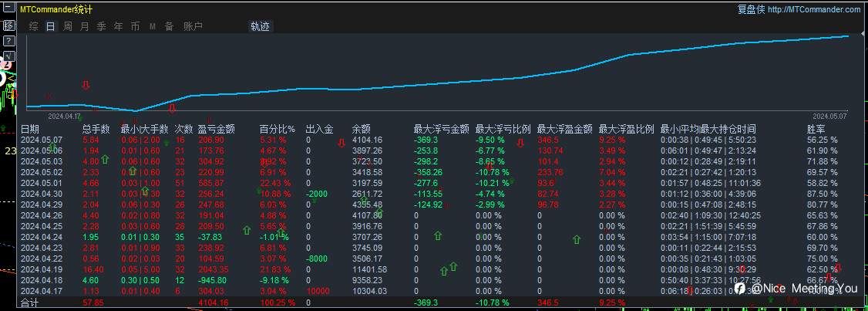Select the 2024.04.30 date row cell
Screen dimensions: 868x311
coord(43,194)
